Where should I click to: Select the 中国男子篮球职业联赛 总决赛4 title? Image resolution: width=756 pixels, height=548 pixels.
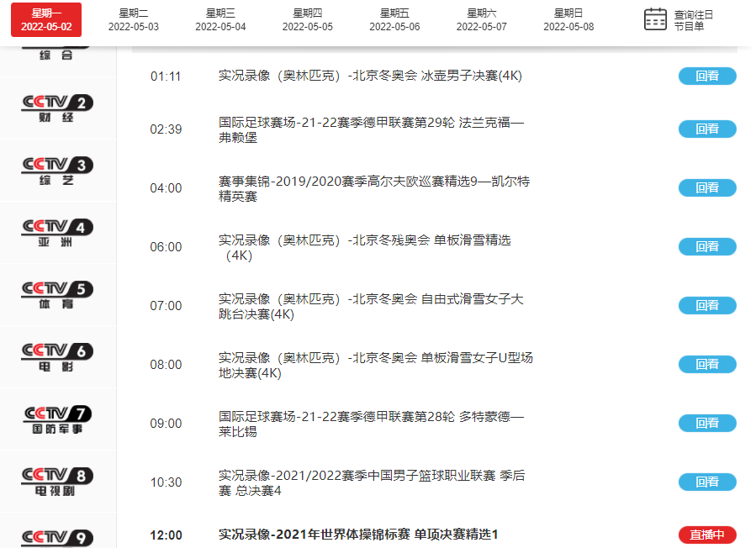372,482
